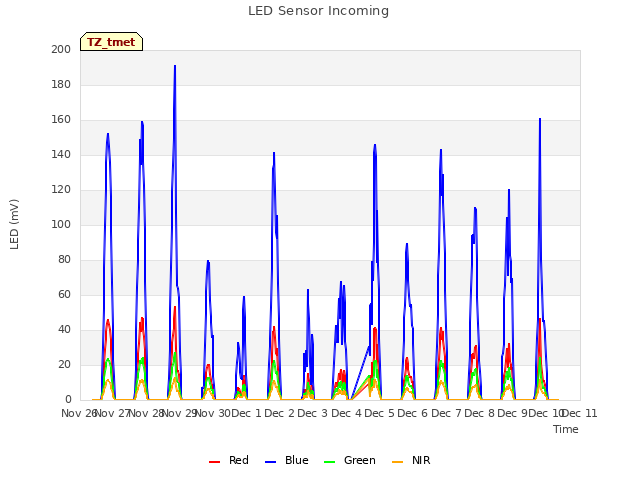Screen dimensions: 640x480
Task: Click the 80 y-axis tick label
Action: [64, 260]
